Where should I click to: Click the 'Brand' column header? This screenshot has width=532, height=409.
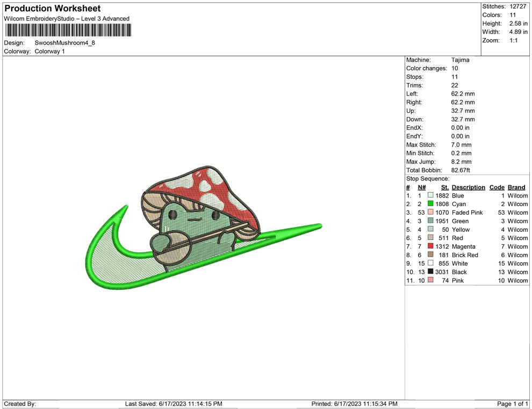click(x=516, y=187)
